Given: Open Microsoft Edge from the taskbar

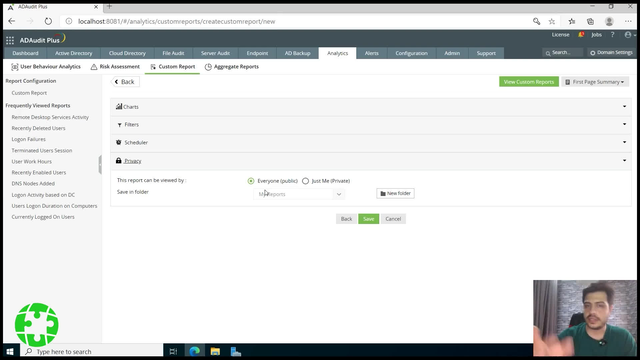Looking at the screenshot, I should coord(195,351).
